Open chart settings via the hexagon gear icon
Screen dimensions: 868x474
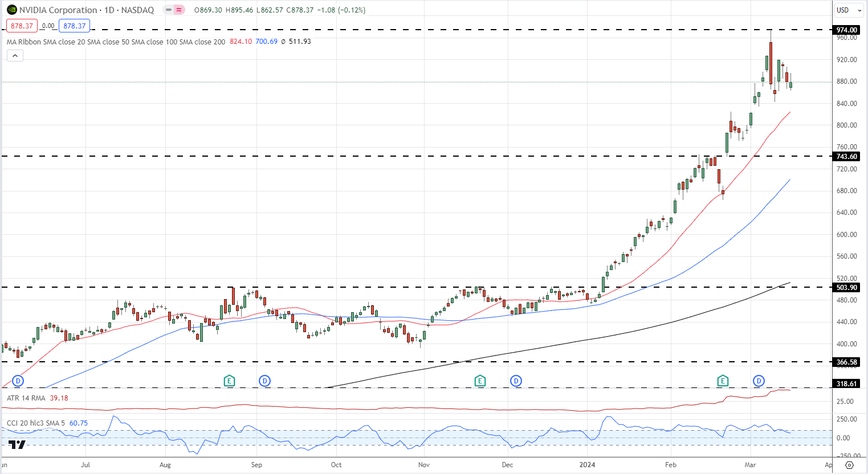[x=849, y=465]
